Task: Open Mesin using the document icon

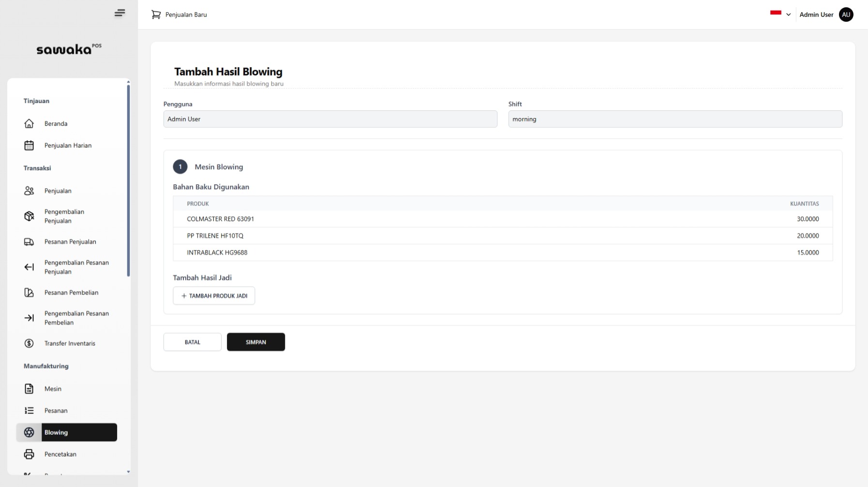Action: (30, 389)
